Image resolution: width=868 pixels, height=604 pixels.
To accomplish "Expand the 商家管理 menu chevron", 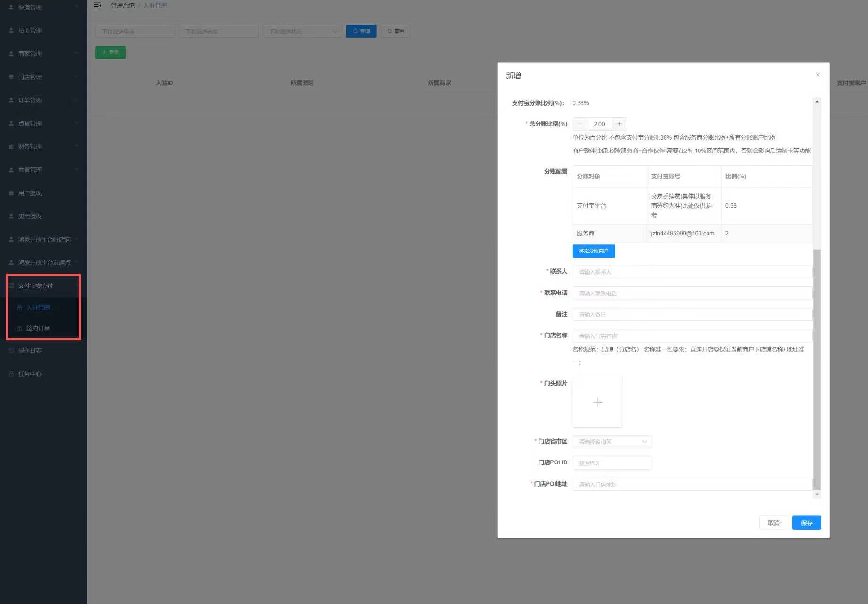I will click(x=76, y=53).
